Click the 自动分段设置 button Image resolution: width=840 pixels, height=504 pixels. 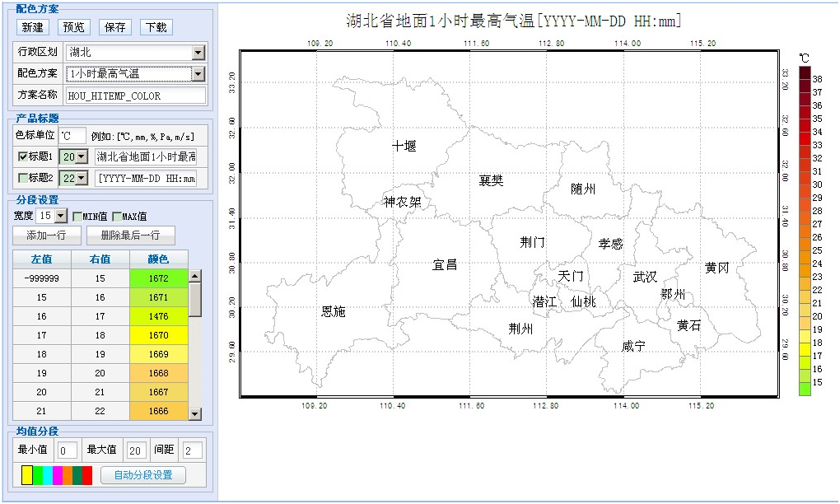click(x=143, y=475)
